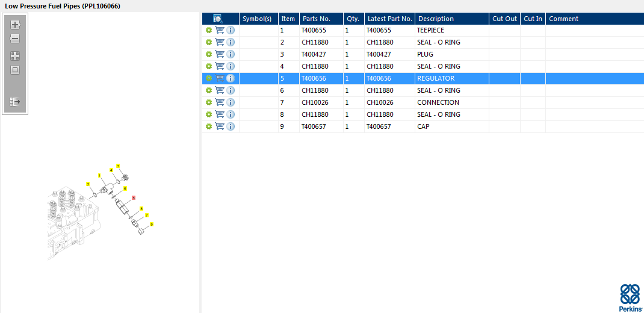Image resolution: width=644 pixels, height=313 pixels.
Task: Select callout 8 in the diagram
Action: click(x=141, y=209)
